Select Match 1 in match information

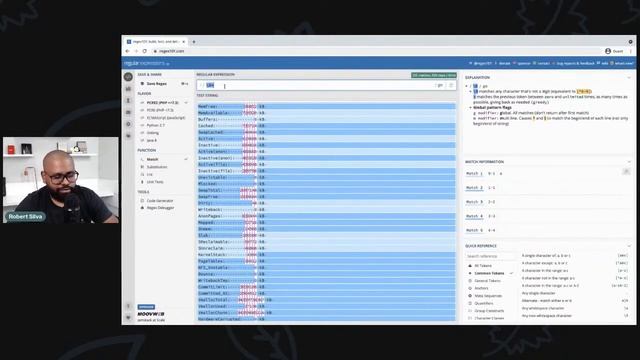coord(474,173)
